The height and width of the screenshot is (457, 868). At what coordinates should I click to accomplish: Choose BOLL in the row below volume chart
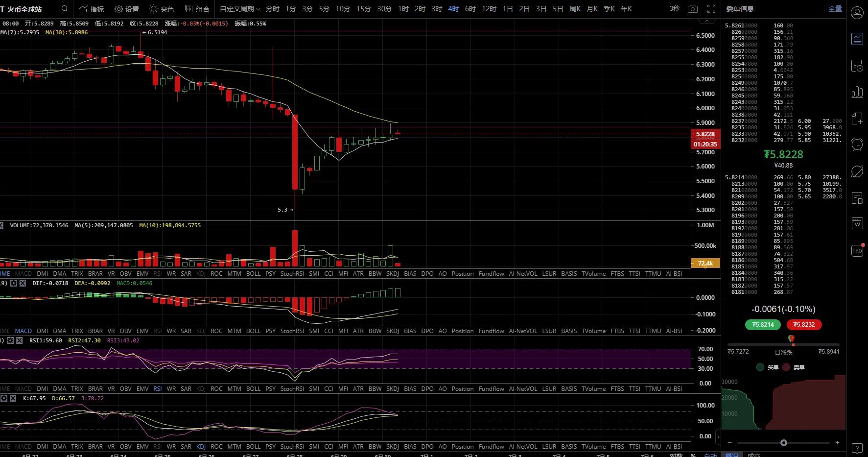coord(253,274)
